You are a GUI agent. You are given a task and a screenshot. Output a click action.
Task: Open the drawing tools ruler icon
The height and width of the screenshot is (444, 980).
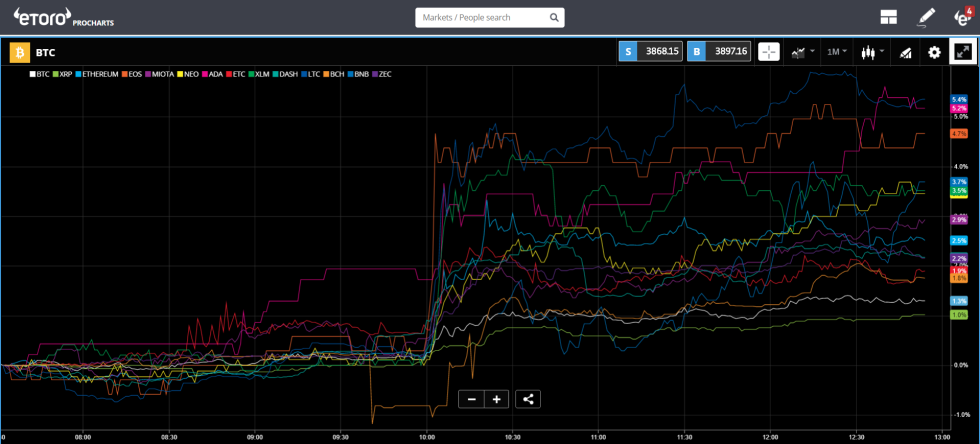[x=905, y=52]
